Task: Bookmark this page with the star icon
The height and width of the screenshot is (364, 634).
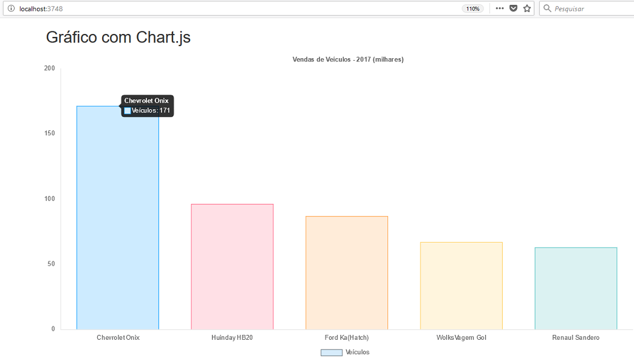Action: (527, 8)
